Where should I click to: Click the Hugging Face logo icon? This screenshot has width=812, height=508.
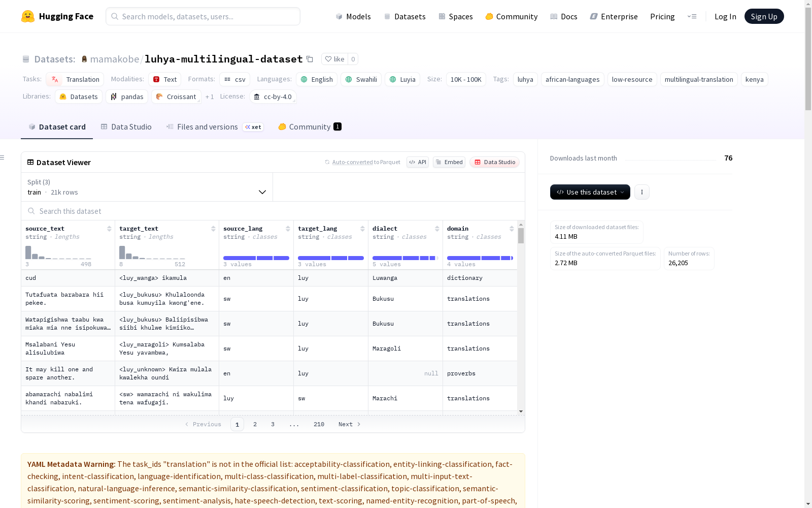28,16
